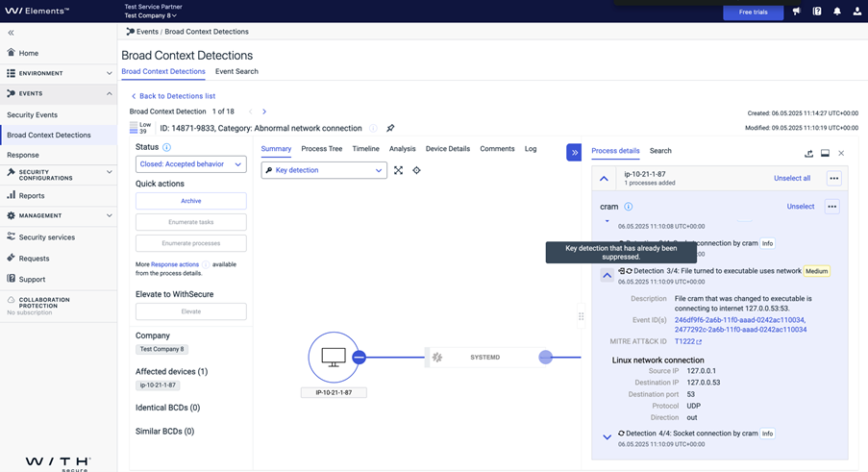
Task: Open notifications bell icon
Action: click(837, 12)
